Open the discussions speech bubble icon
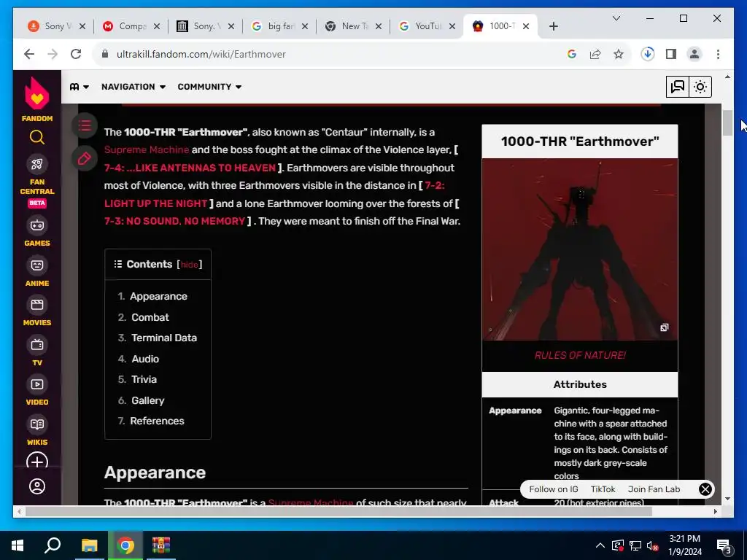The height and width of the screenshot is (560, 747). (677, 87)
